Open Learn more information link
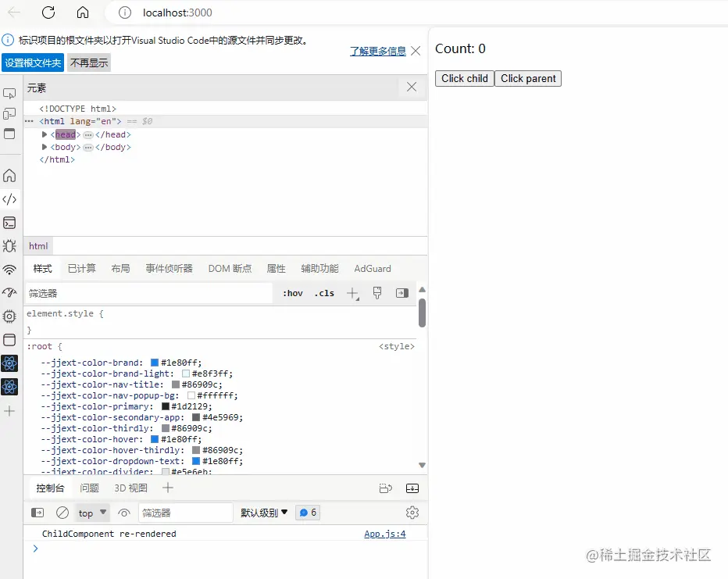Screen dimensions: 728x579 [378, 51]
